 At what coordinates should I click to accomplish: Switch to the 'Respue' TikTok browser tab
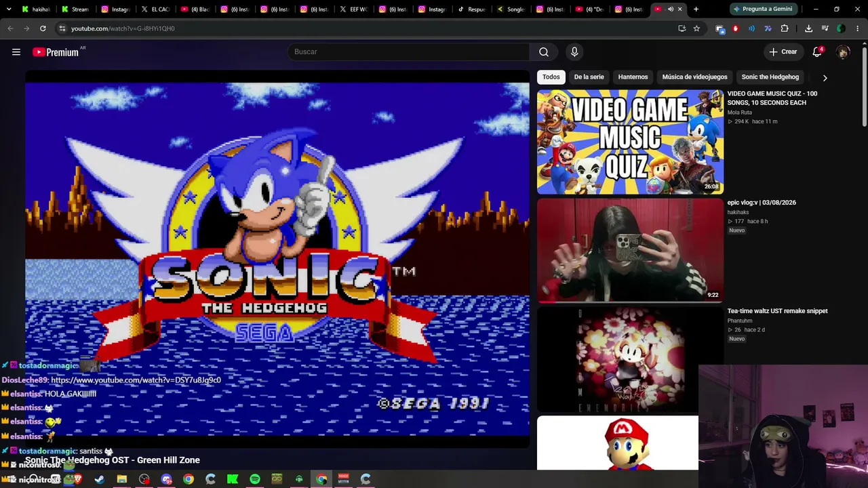coord(471,9)
